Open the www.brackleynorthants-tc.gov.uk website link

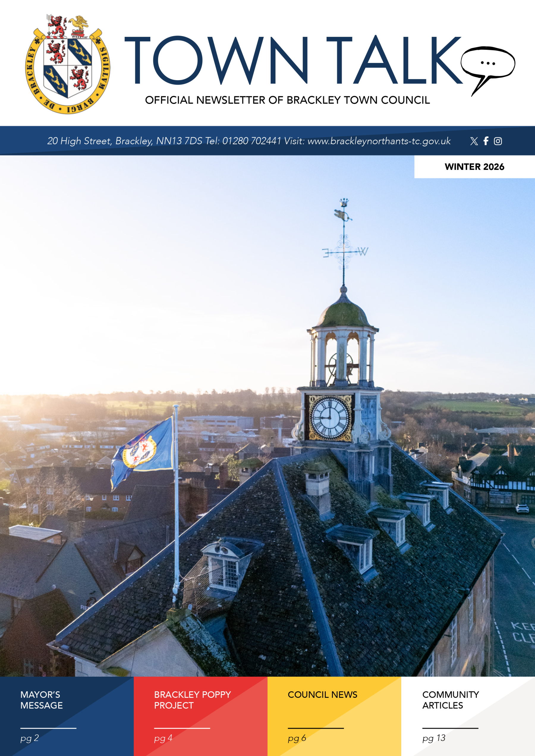[379, 141]
